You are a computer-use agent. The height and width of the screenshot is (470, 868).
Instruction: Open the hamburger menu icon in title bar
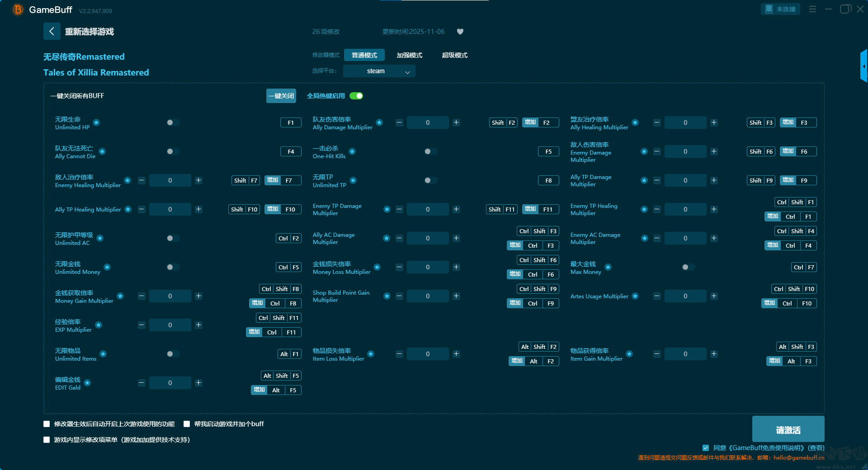click(x=812, y=9)
